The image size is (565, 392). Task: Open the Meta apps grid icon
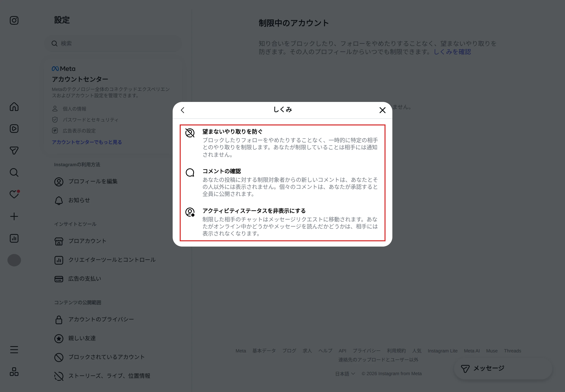[x=14, y=372]
